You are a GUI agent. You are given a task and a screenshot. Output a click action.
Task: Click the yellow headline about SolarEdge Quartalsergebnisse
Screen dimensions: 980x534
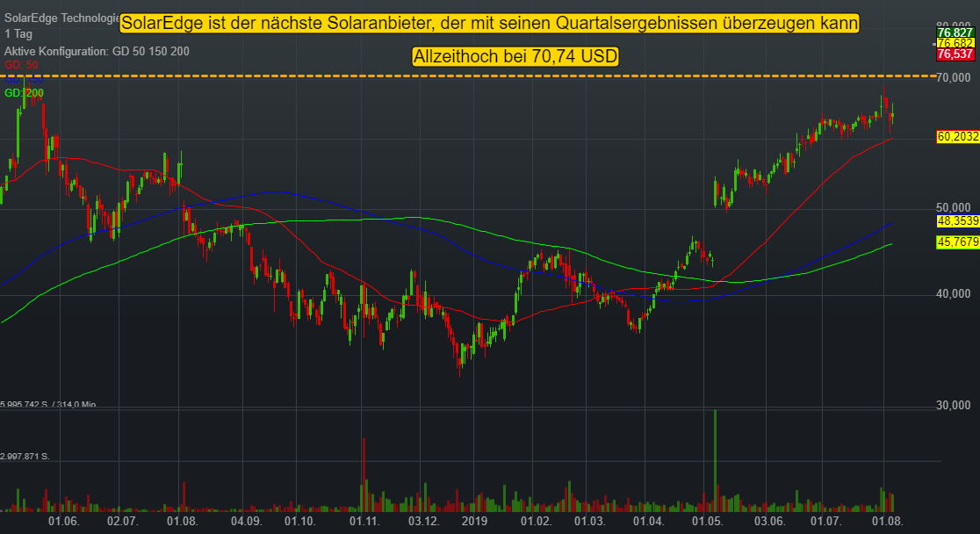489,23
